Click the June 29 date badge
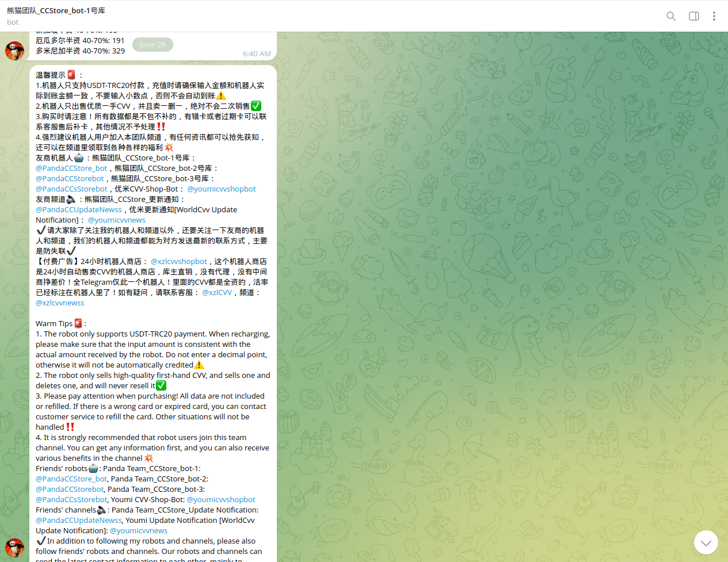 pos(153,44)
